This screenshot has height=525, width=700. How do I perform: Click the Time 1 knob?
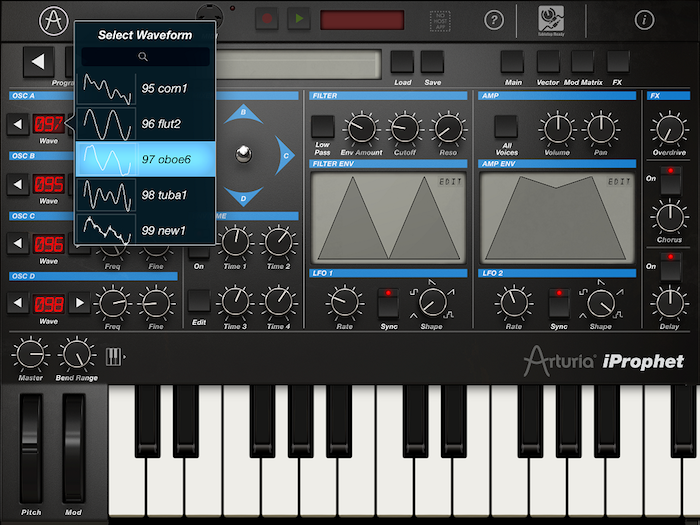(x=235, y=242)
